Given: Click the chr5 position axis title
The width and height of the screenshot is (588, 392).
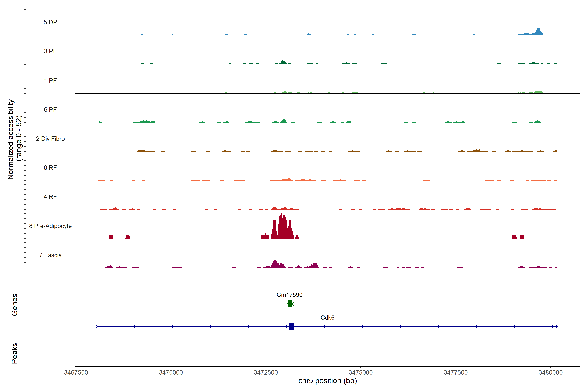Looking at the screenshot, I should [327, 381].
